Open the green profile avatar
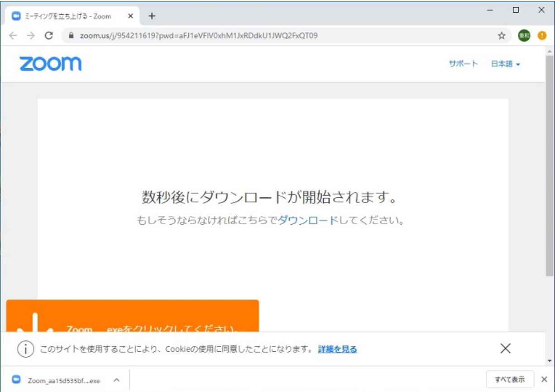The image size is (555, 392). pyautogui.click(x=524, y=36)
